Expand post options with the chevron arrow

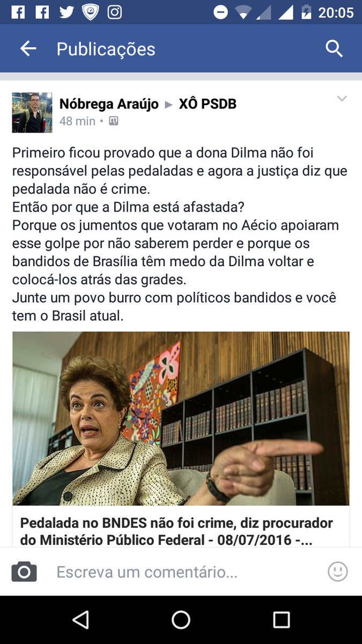pyautogui.click(x=342, y=98)
